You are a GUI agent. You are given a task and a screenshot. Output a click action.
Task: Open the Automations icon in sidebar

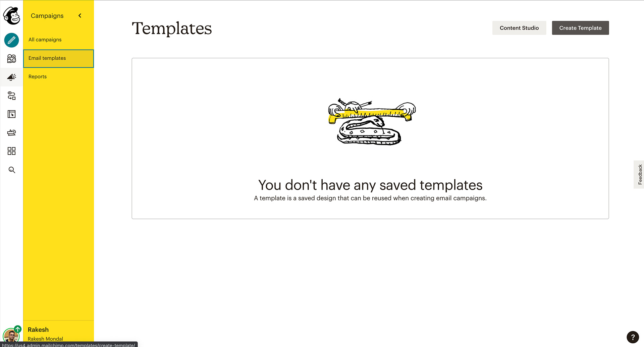pos(12,96)
